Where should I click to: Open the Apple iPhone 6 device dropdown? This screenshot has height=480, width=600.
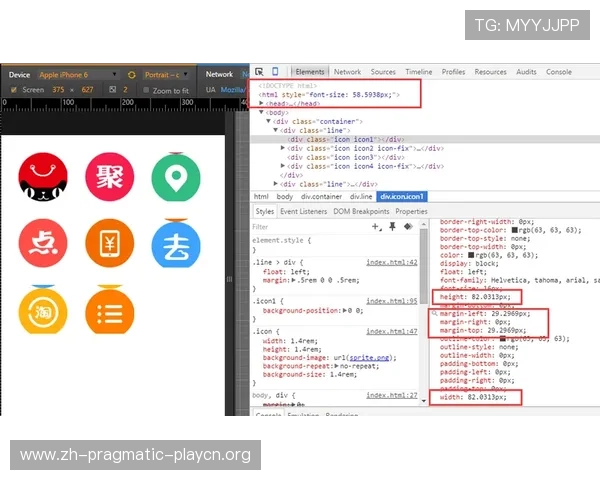pos(78,75)
